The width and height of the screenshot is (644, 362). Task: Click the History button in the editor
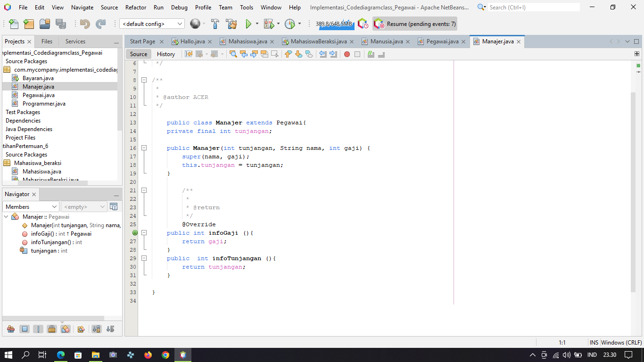(166, 54)
